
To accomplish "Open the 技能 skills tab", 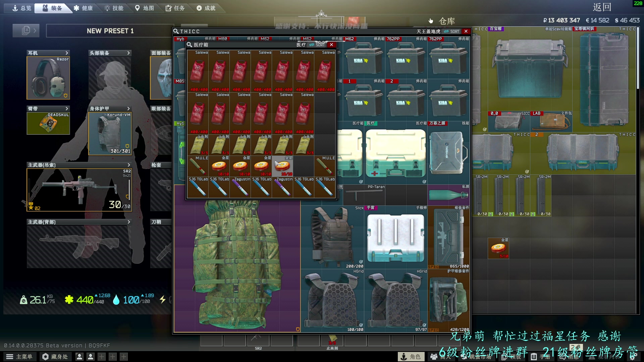I will [114, 8].
